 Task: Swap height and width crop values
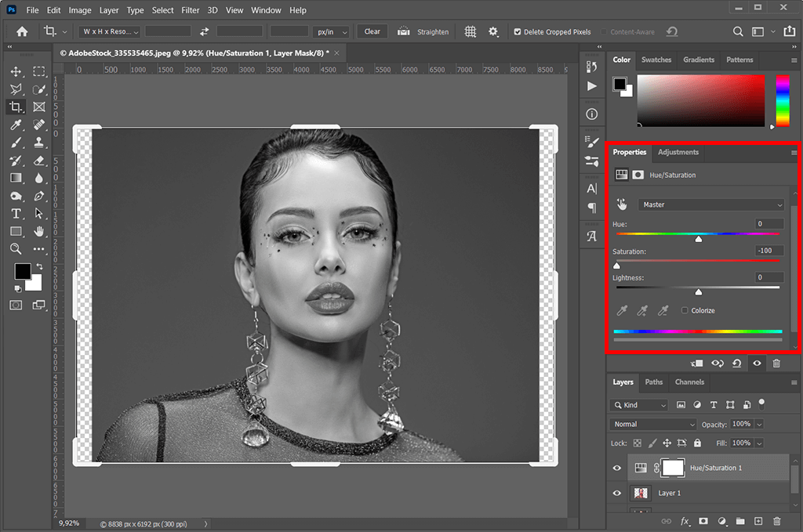point(204,31)
